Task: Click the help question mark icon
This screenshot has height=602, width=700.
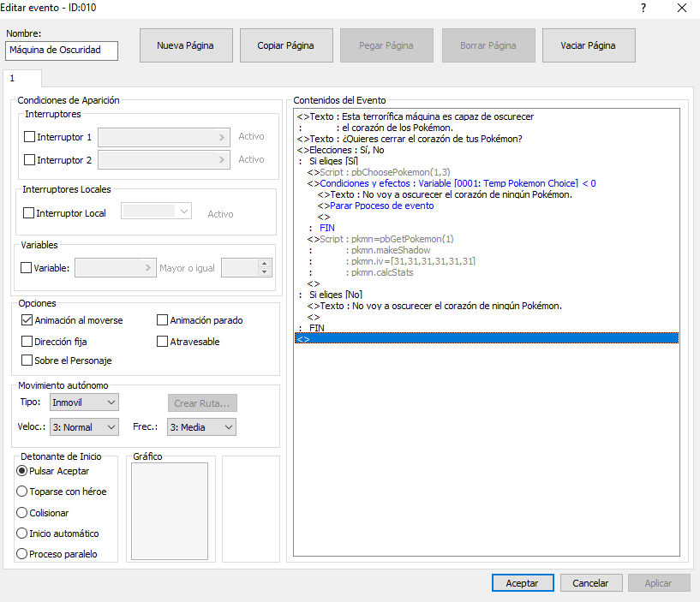Action: point(643,8)
